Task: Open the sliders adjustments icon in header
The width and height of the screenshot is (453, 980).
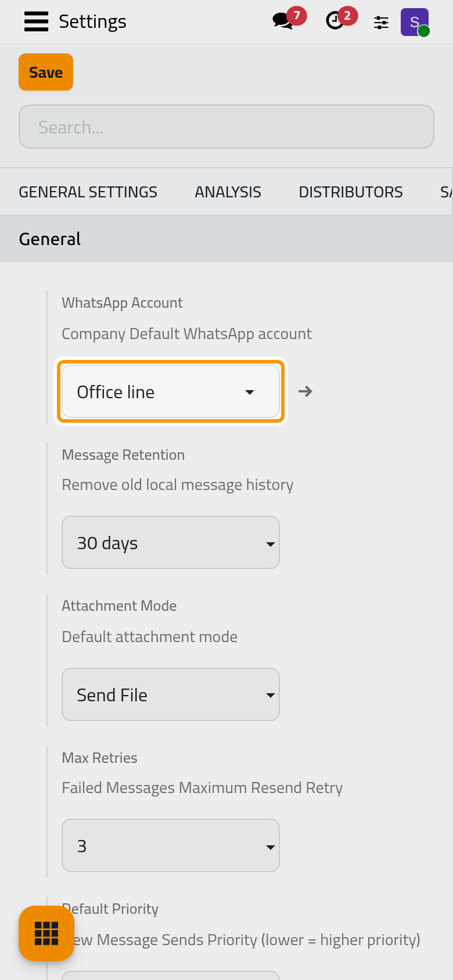Action: click(381, 22)
